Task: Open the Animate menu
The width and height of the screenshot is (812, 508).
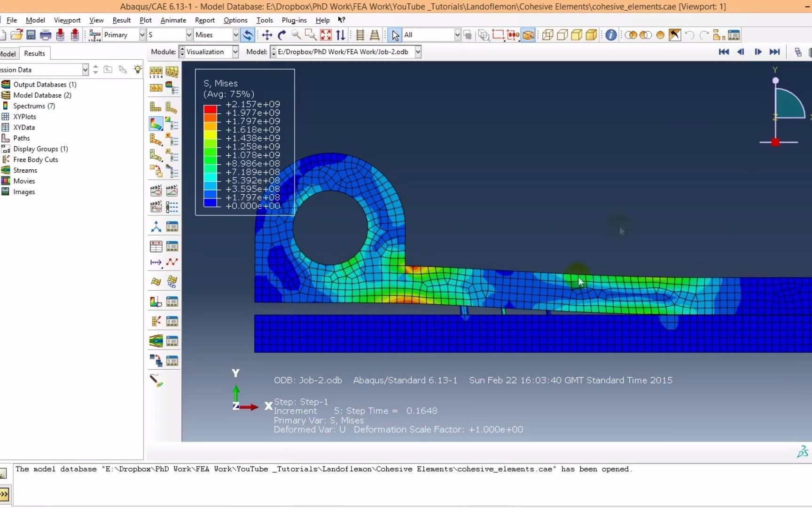Action: coord(173,20)
